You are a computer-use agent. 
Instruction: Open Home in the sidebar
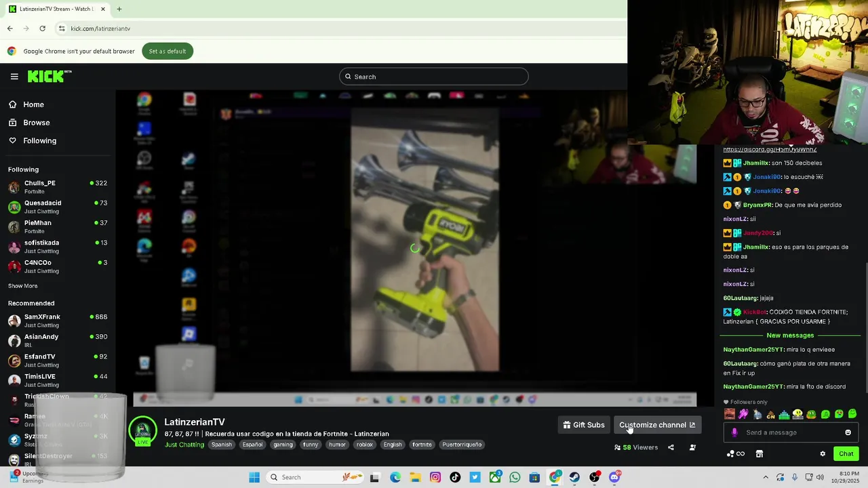click(x=33, y=104)
